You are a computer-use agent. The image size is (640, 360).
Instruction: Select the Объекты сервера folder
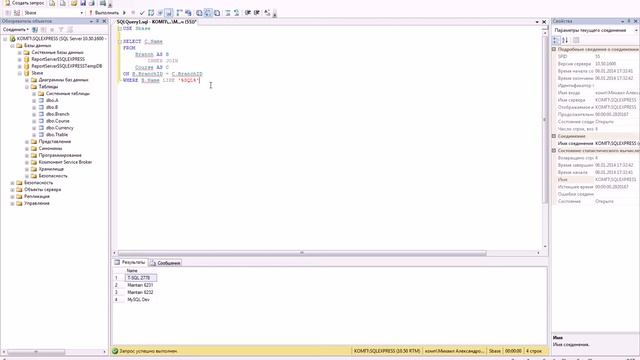tap(42, 190)
